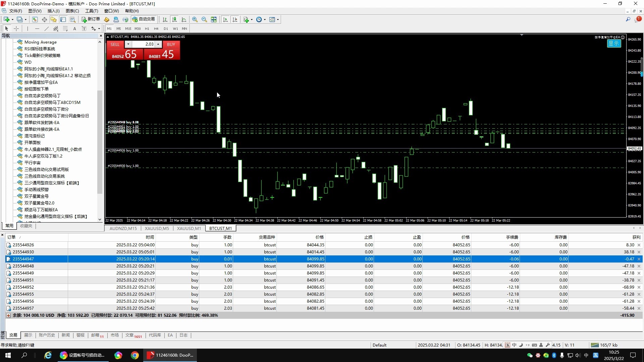Pick the Fibonacci retracement drawing tool

tap(65, 29)
